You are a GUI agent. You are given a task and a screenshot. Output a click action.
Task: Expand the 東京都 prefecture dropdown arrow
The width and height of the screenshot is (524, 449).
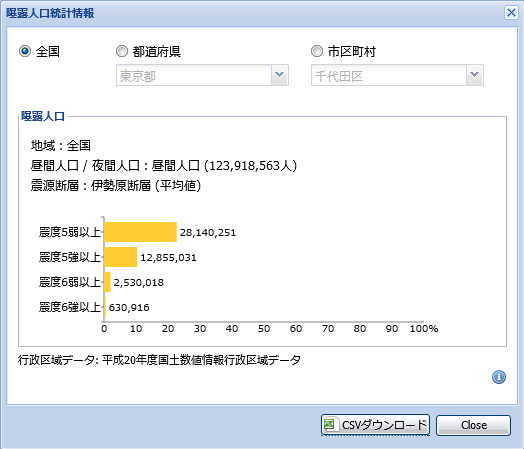click(280, 75)
